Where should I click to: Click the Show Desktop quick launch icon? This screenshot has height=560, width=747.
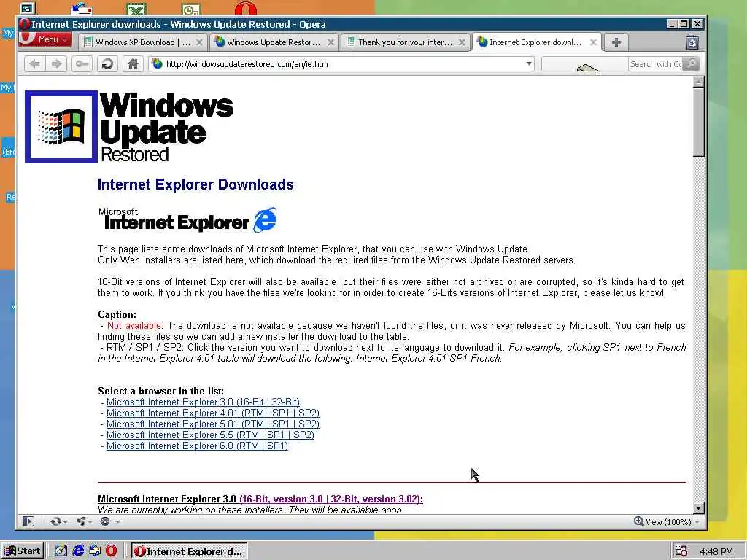point(61,551)
